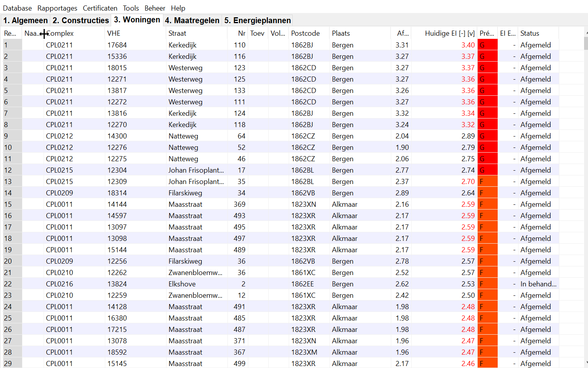
Task: Click the Re... column header
Action: click(12, 33)
